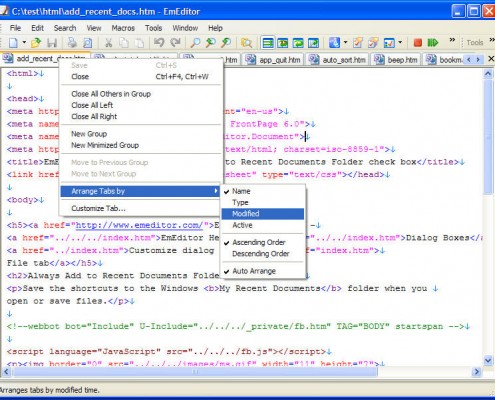Open the File menu

coord(15,28)
